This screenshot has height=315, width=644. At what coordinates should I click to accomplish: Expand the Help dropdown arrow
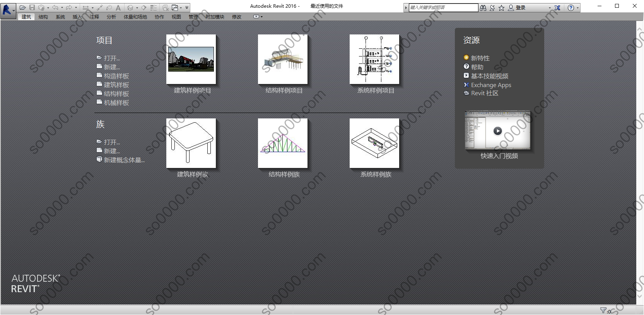[577, 8]
